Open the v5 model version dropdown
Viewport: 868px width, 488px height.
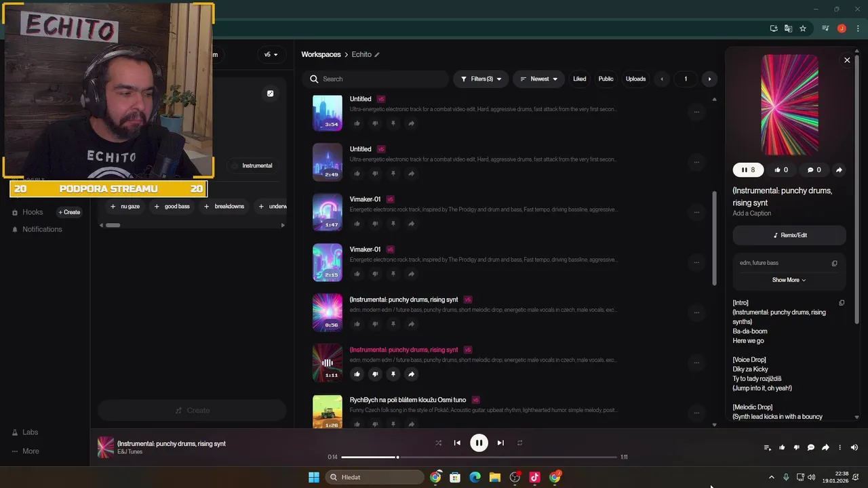pos(271,54)
